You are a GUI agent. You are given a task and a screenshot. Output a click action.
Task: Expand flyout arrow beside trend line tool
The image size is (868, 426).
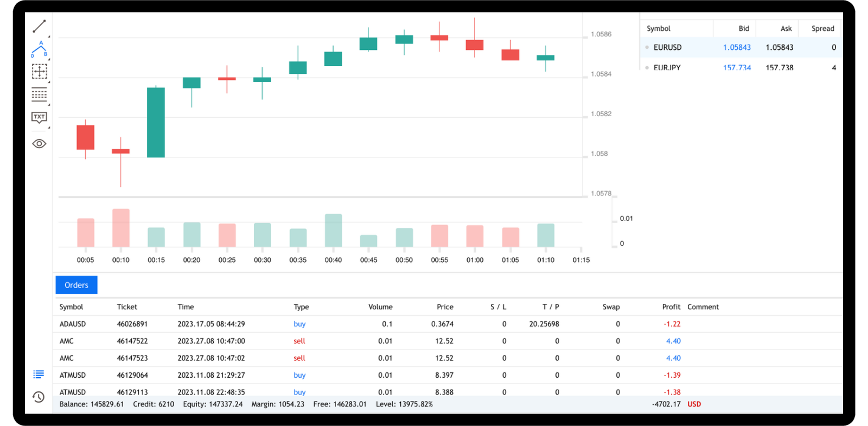tap(49, 36)
